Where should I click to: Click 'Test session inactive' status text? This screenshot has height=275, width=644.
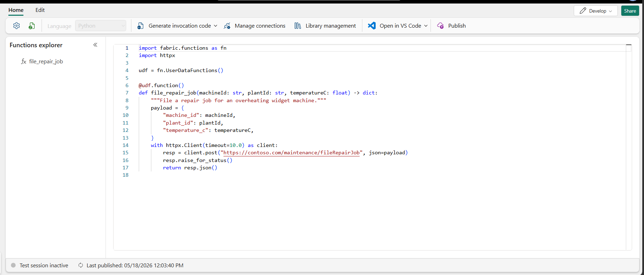click(44, 265)
